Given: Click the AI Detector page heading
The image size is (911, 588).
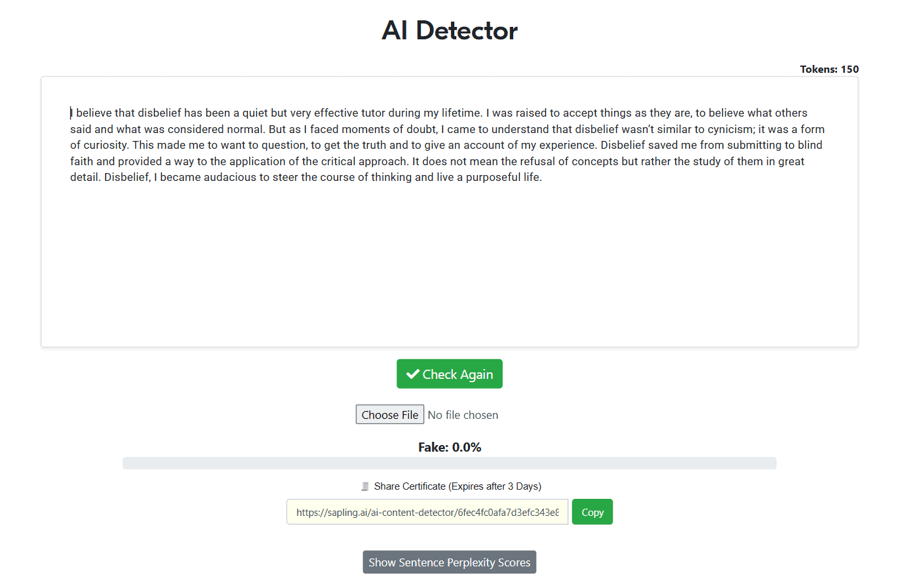Looking at the screenshot, I should pos(450,31).
